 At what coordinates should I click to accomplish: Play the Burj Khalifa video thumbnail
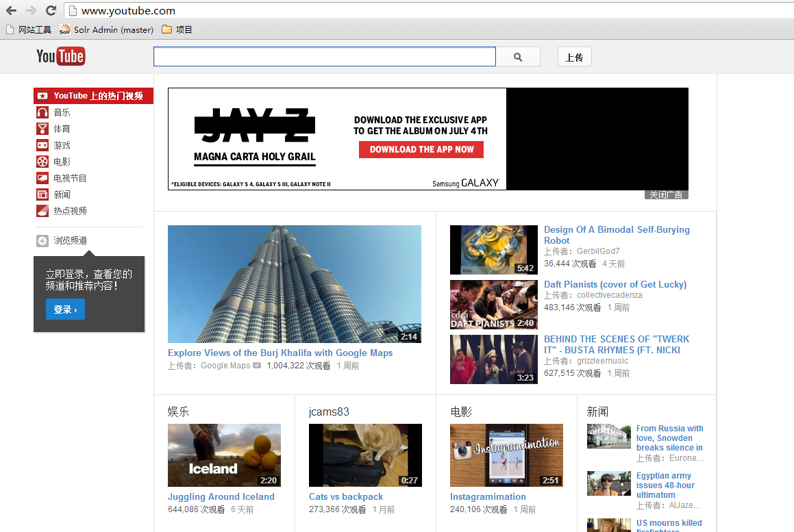tap(294, 284)
